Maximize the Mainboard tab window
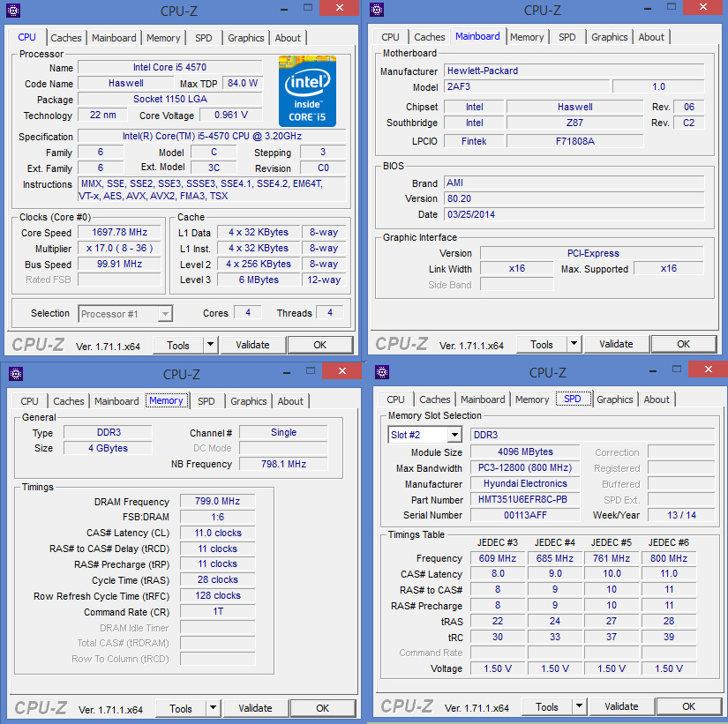This screenshot has width=728, height=724. [x=672, y=7]
